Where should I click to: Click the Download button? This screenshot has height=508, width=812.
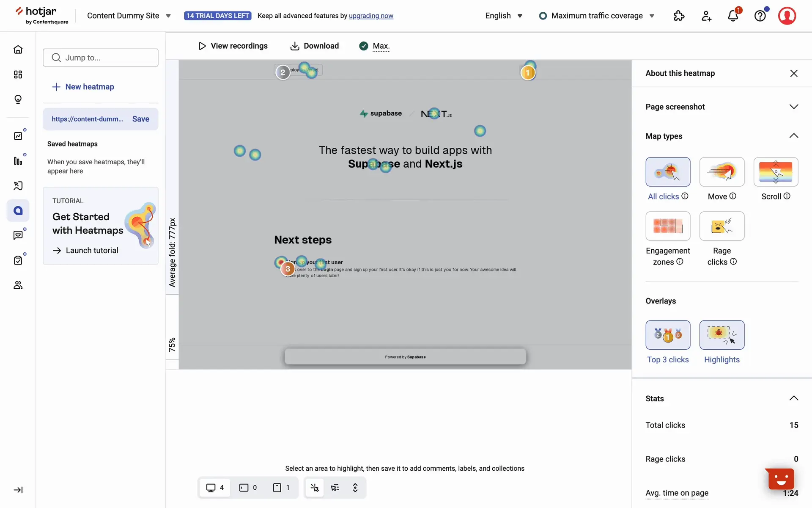click(x=315, y=46)
